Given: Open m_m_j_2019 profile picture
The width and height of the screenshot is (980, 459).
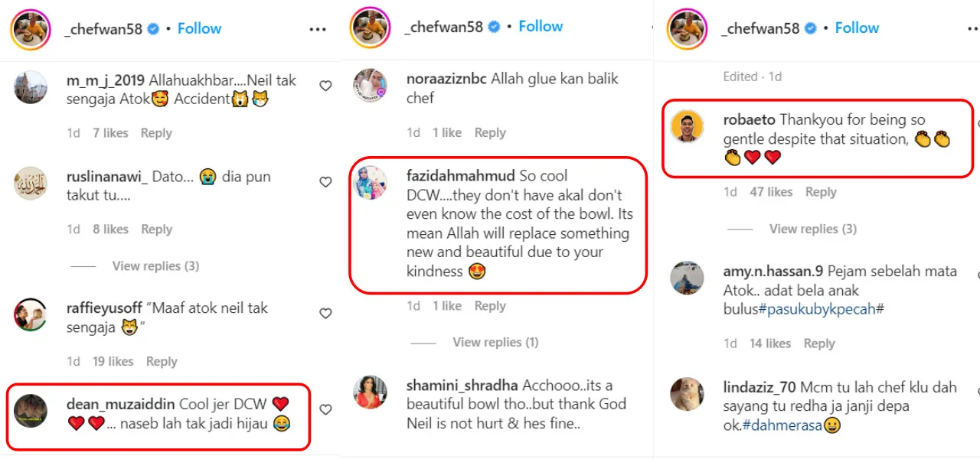Looking at the screenshot, I should coord(31,87).
